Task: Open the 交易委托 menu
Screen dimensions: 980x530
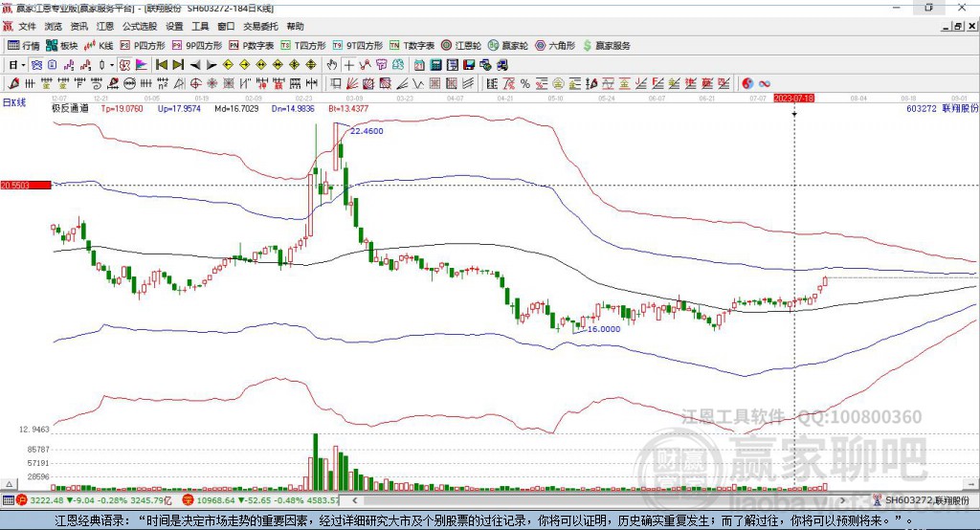Action: 260,26
